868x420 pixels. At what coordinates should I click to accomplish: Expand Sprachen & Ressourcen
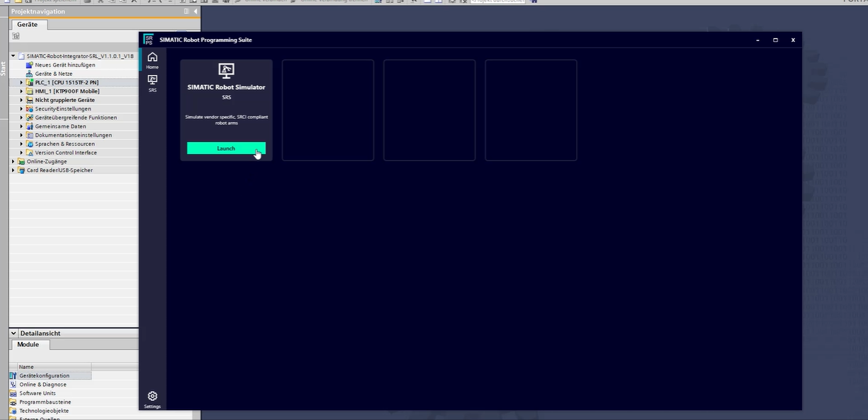click(x=21, y=144)
